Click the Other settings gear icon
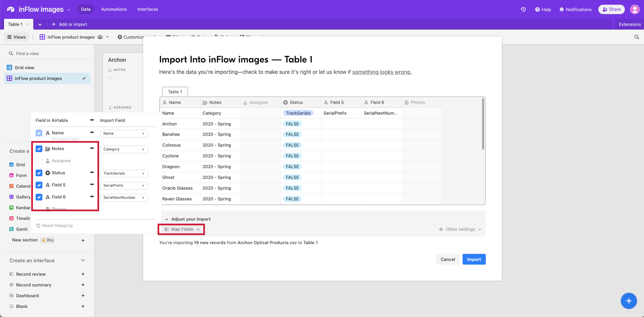The width and height of the screenshot is (644, 317). click(x=441, y=229)
